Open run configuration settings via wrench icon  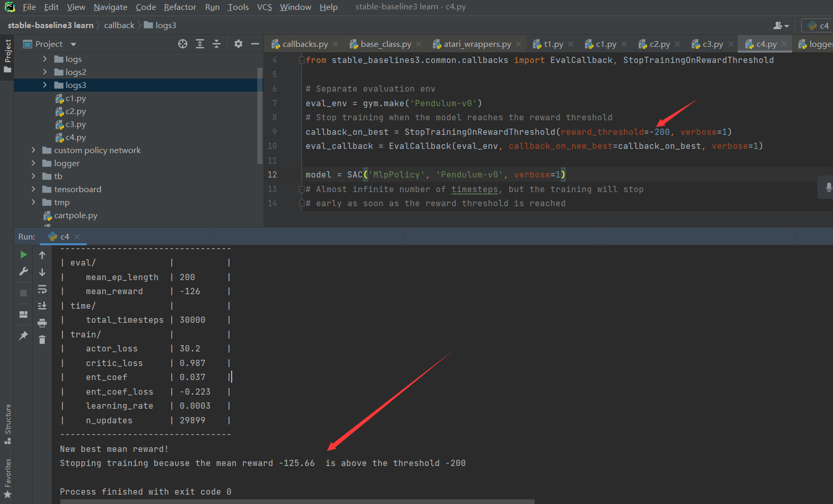coord(23,271)
